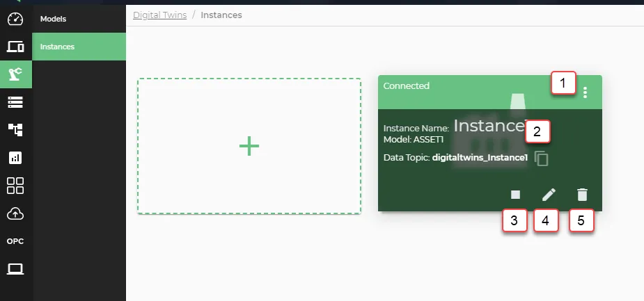Click the digitaltwins_Instance1 topic text

tap(480, 158)
